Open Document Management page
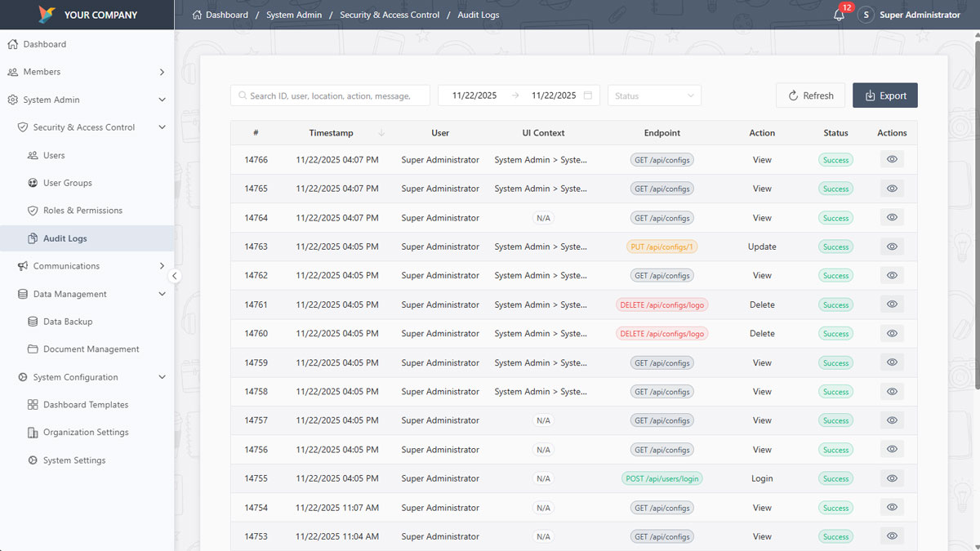This screenshot has width=980, height=551. point(87,349)
